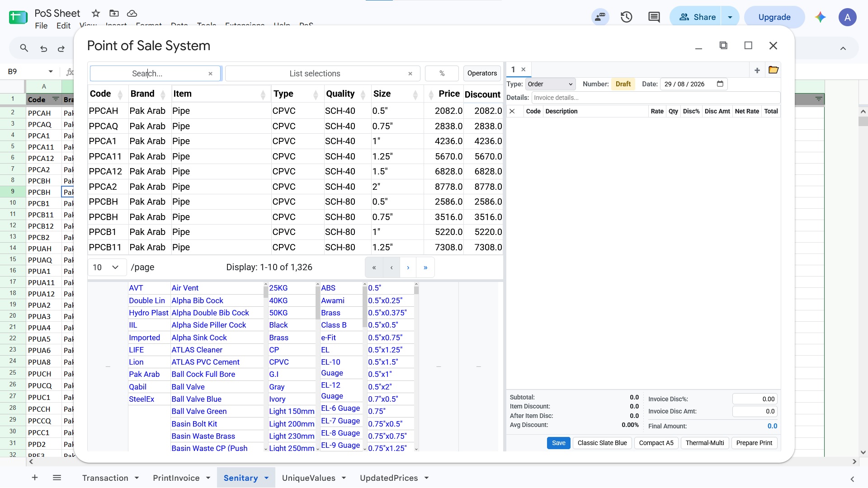Collapse the toolbar with chevron up
This screenshot has height=488, width=868.
(x=843, y=48)
